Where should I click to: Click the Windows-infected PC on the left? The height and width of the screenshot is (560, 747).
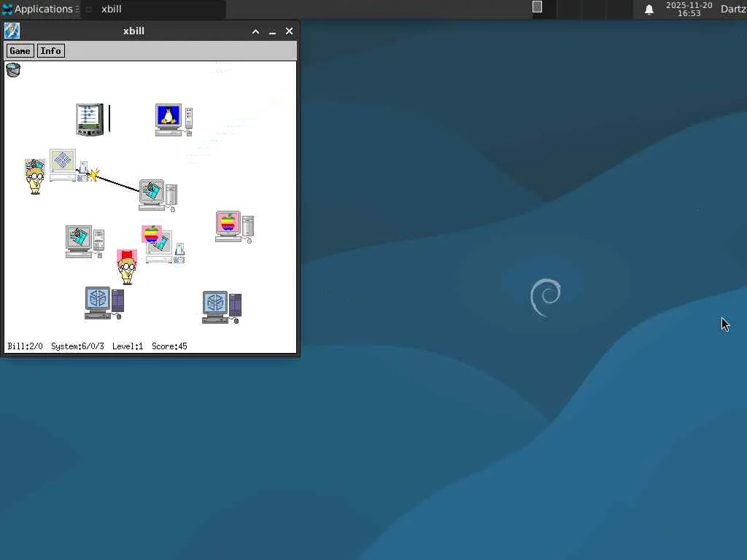[85, 242]
